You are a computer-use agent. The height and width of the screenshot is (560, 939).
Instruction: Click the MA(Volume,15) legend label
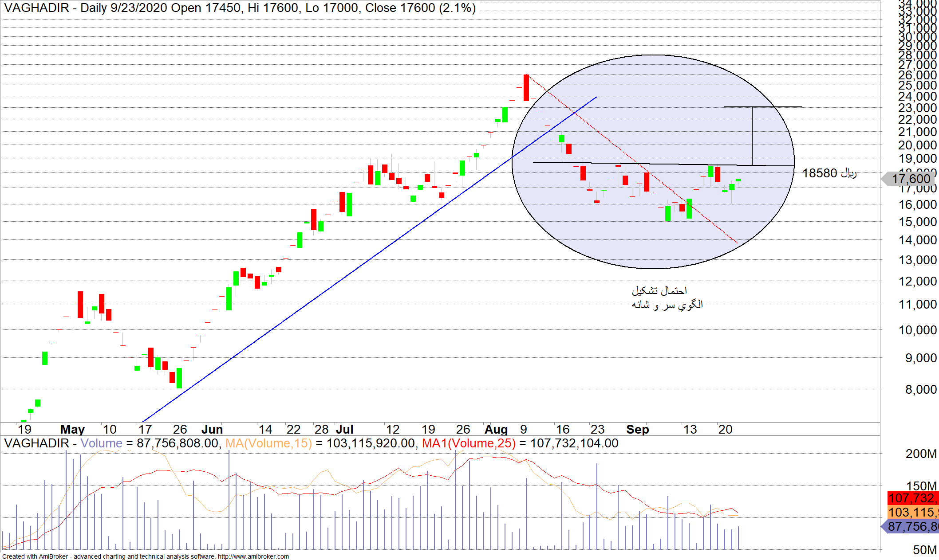click(x=268, y=443)
